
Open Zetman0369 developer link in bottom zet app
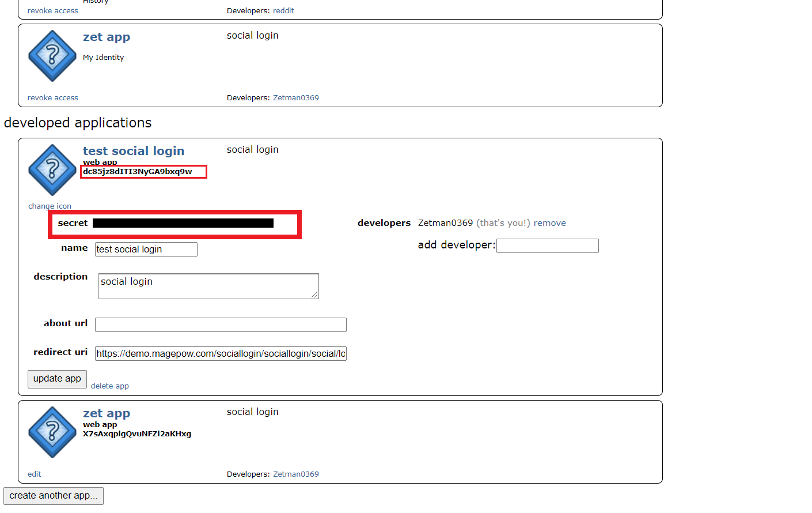pyautogui.click(x=295, y=474)
